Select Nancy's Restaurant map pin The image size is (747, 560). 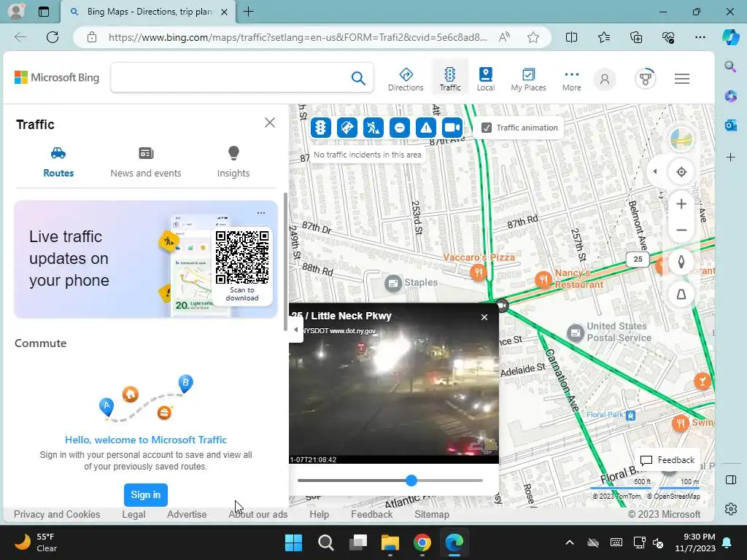(543, 279)
